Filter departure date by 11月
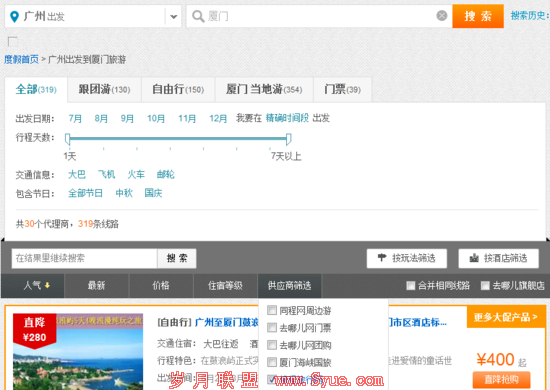This screenshot has height=390, width=550. pos(187,119)
